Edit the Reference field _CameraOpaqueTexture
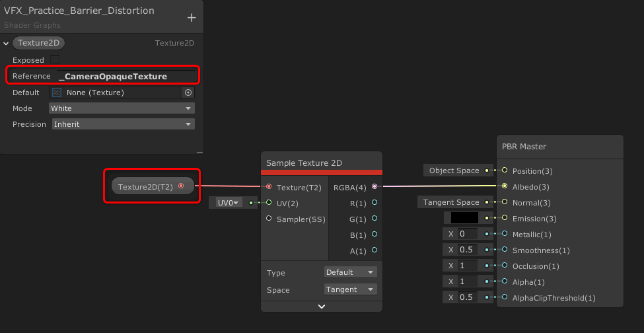The height and width of the screenshot is (333, 644). [125, 77]
